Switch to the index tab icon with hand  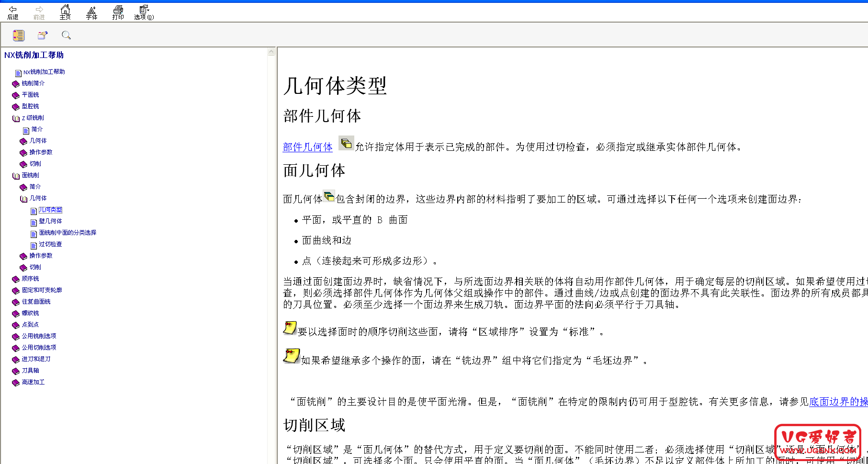pos(43,35)
